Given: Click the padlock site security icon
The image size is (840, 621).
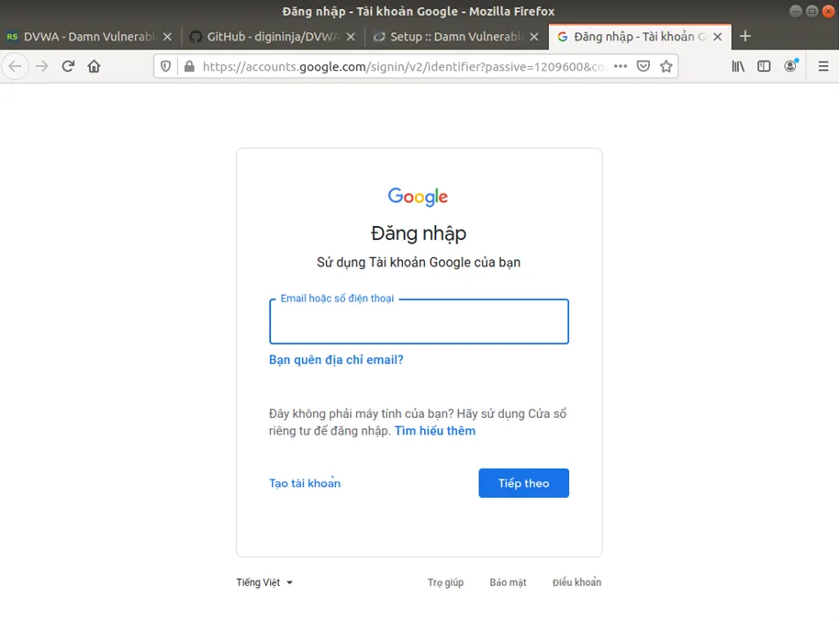Looking at the screenshot, I should 189,66.
